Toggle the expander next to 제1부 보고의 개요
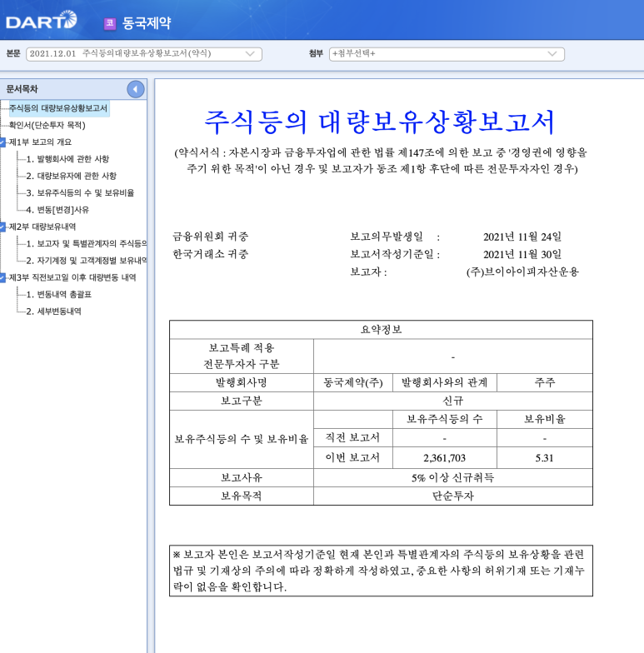The width and height of the screenshot is (644, 653). click(2, 142)
